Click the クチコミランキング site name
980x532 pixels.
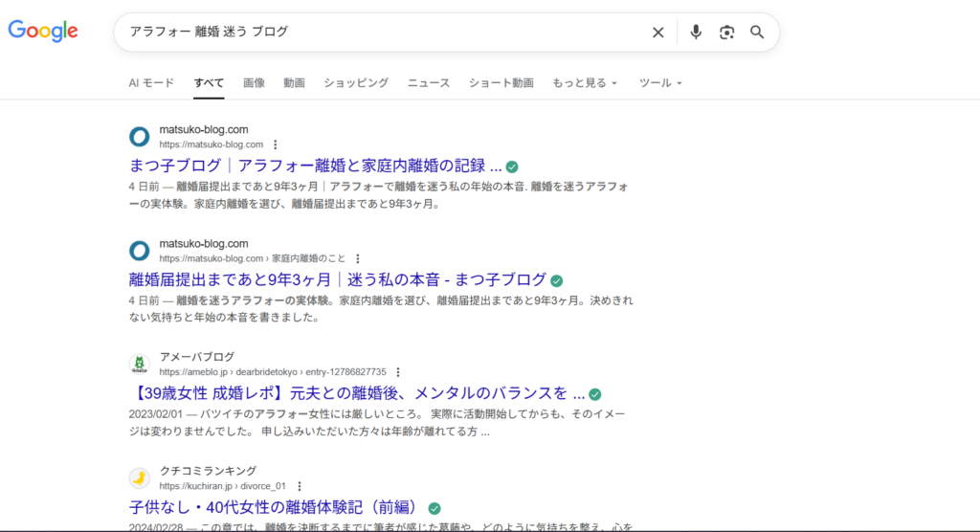[x=208, y=471]
